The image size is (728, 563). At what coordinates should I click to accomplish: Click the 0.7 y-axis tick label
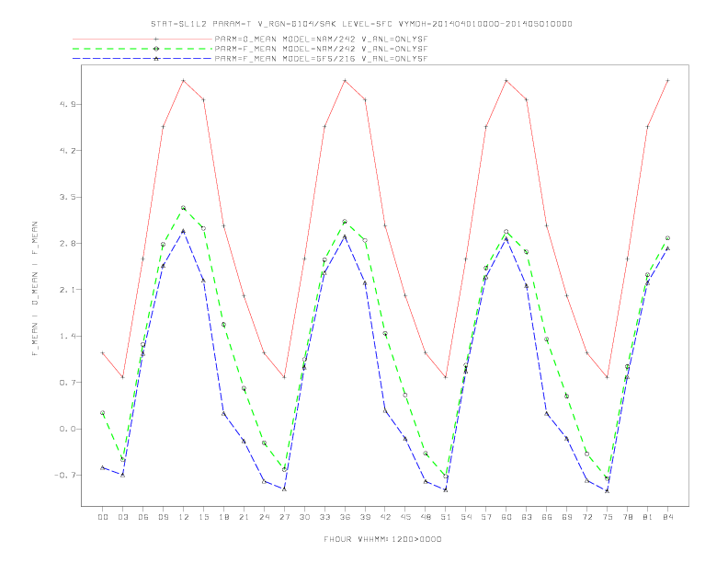click(x=67, y=383)
